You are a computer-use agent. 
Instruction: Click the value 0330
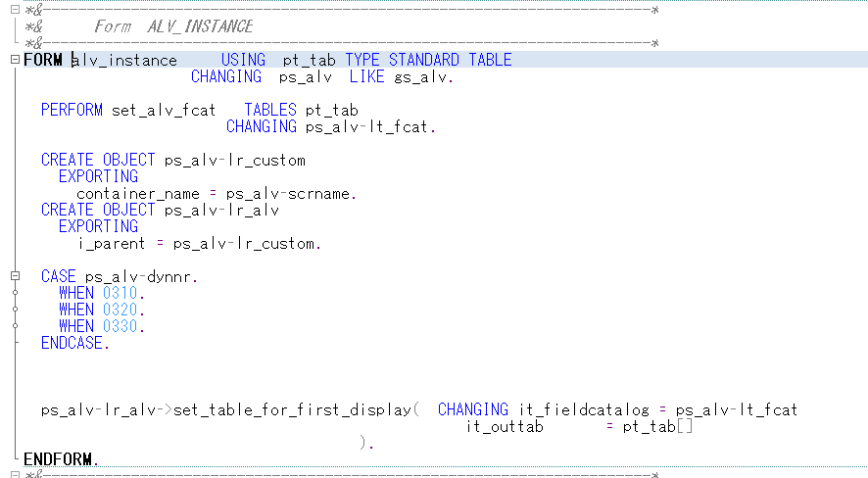tap(121, 325)
